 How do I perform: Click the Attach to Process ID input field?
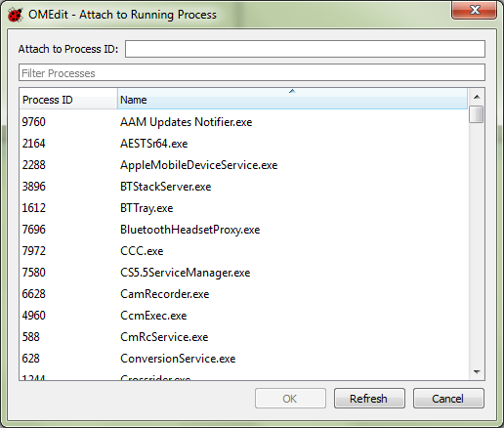(x=305, y=49)
